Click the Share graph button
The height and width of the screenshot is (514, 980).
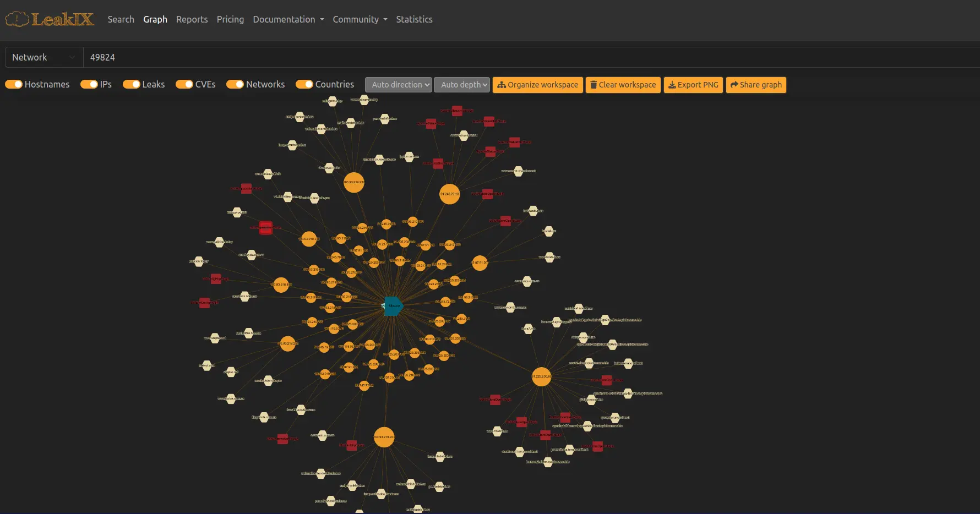[756, 85]
